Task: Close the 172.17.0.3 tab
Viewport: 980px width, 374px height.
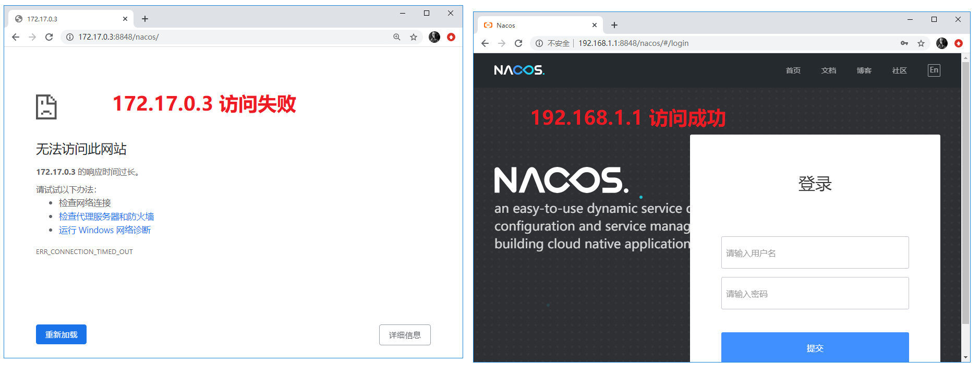Action: 125,19
